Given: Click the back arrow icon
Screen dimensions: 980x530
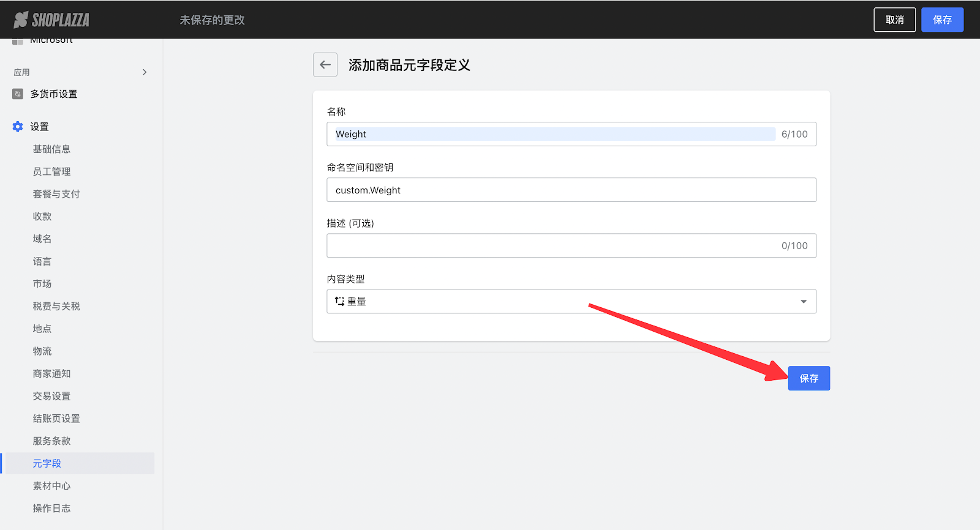Looking at the screenshot, I should [325, 65].
